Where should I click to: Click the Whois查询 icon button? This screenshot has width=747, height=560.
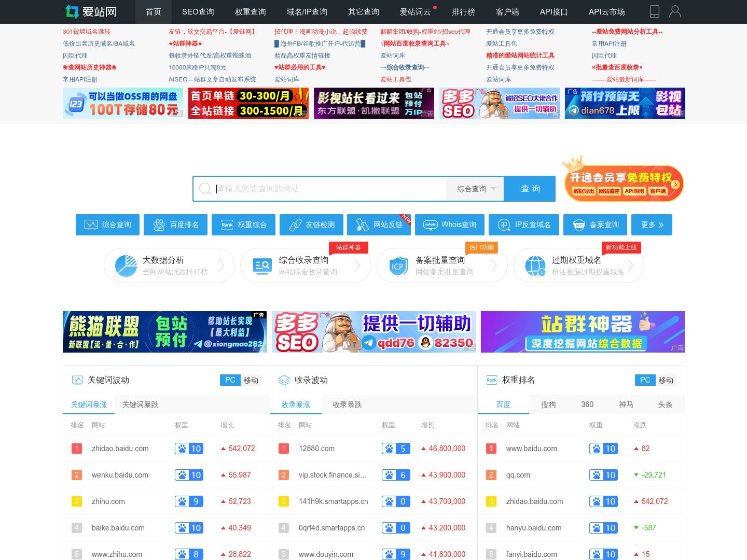tap(450, 225)
